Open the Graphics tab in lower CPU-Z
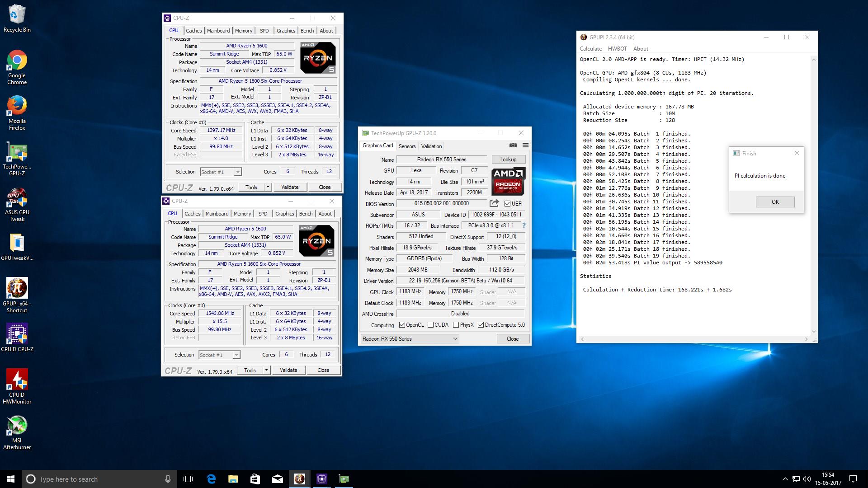The height and width of the screenshot is (488, 868). tap(284, 214)
